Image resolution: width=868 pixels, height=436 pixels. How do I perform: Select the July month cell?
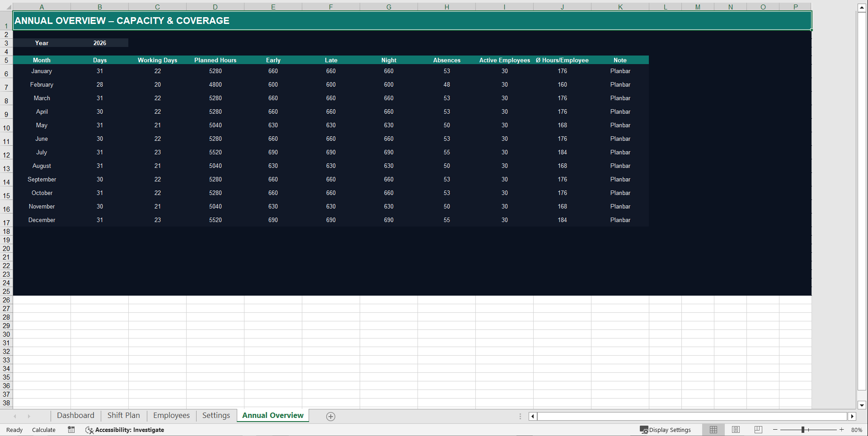point(42,152)
